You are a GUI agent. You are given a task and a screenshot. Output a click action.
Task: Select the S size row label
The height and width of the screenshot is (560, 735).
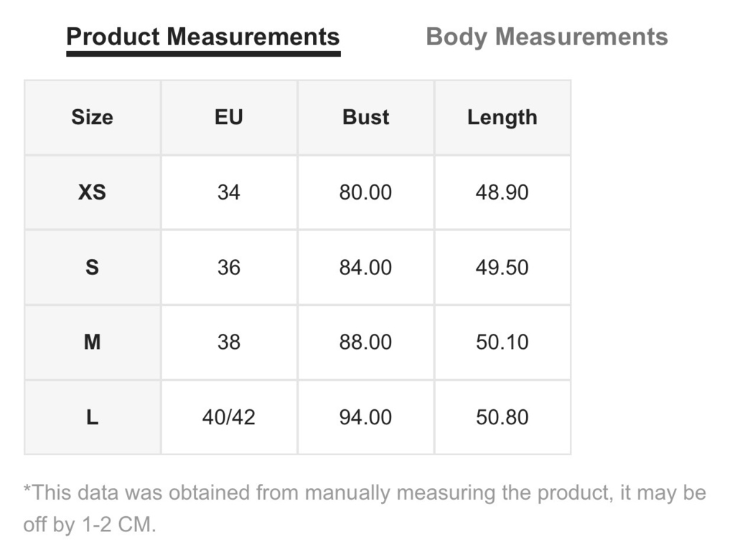(93, 267)
